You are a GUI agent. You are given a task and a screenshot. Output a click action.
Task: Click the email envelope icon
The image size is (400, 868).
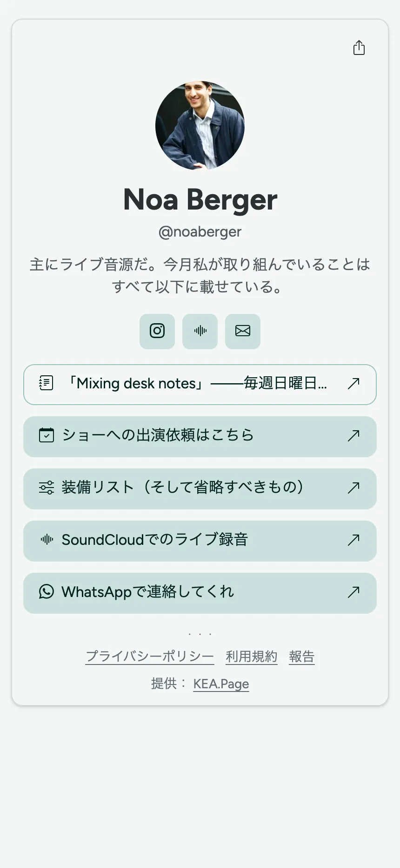[x=243, y=331]
